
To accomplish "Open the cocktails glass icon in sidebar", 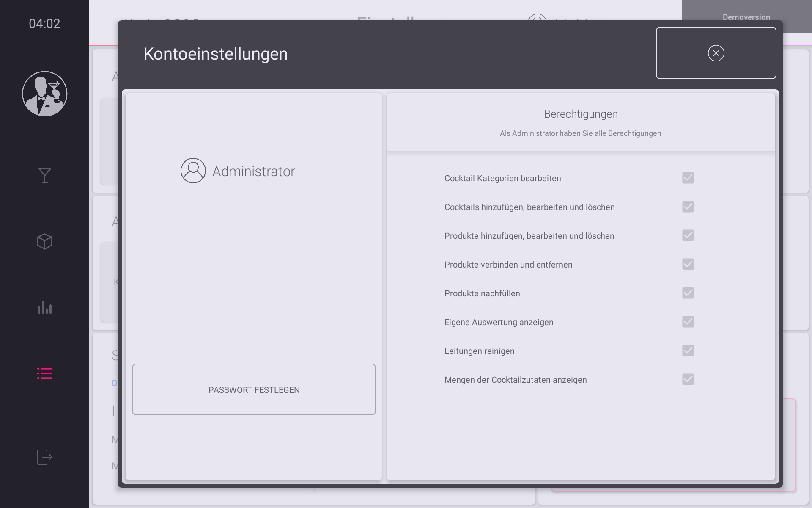I will [x=44, y=175].
